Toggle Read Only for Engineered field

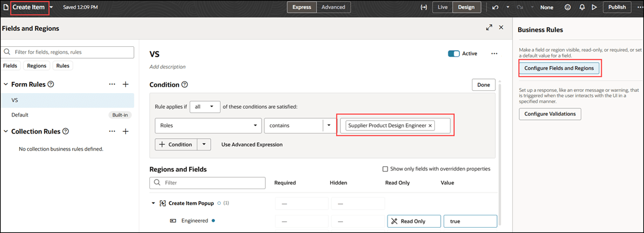tap(413, 221)
